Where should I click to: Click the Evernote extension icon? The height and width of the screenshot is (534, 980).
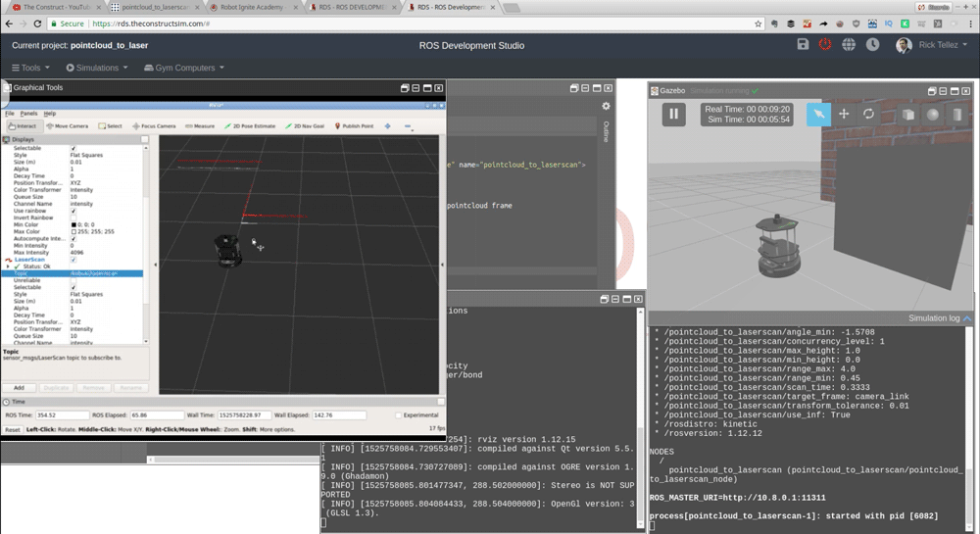coord(774,24)
